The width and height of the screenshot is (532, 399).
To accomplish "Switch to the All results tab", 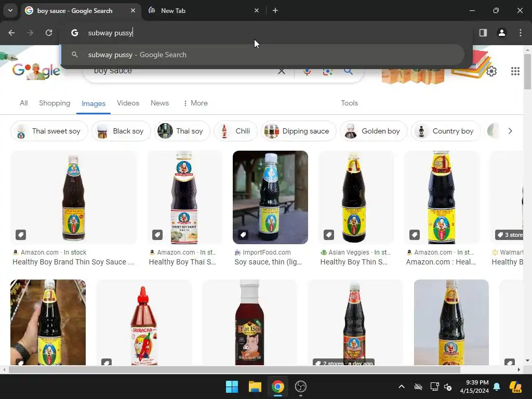I will pos(23,103).
